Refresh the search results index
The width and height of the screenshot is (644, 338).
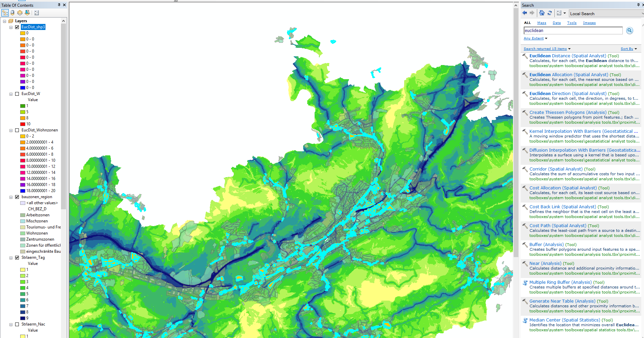(x=549, y=13)
